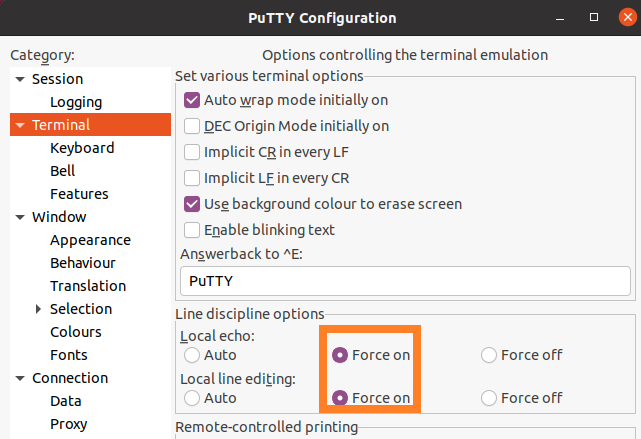Collapse the Terminal category arrow

20,125
